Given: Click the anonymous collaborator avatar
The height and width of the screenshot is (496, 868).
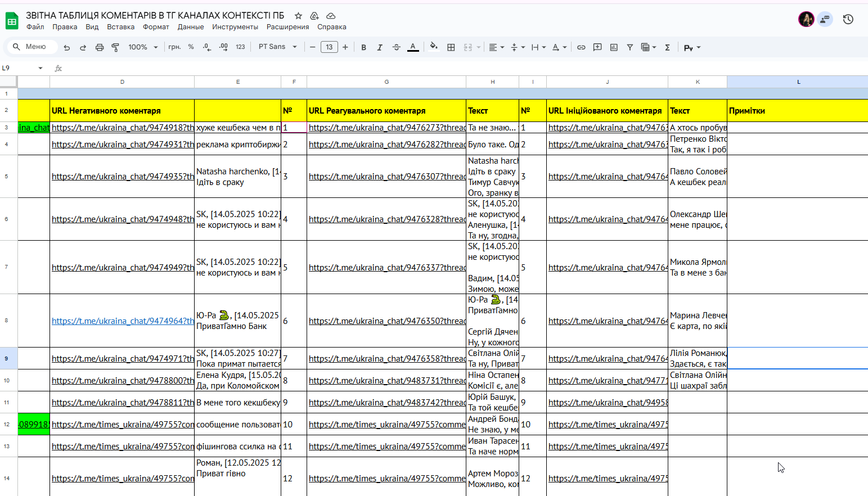Looking at the screenshot, I should 825,19.
